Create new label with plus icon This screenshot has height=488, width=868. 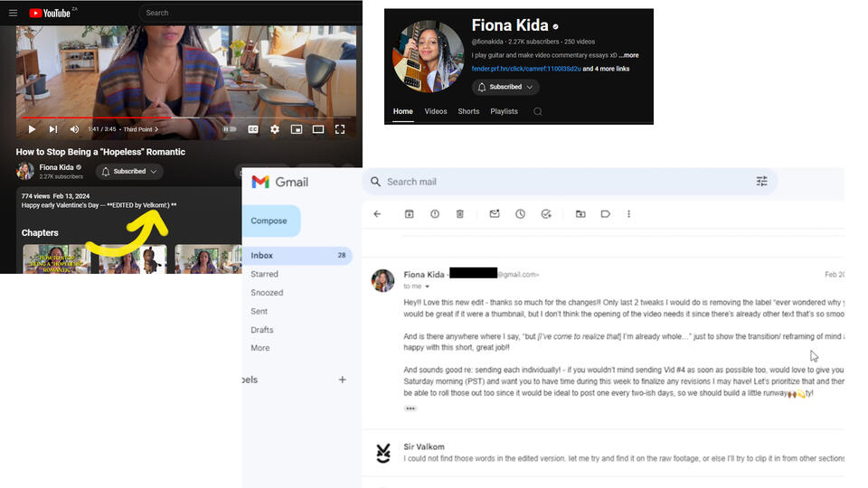[x=342, y=380]
